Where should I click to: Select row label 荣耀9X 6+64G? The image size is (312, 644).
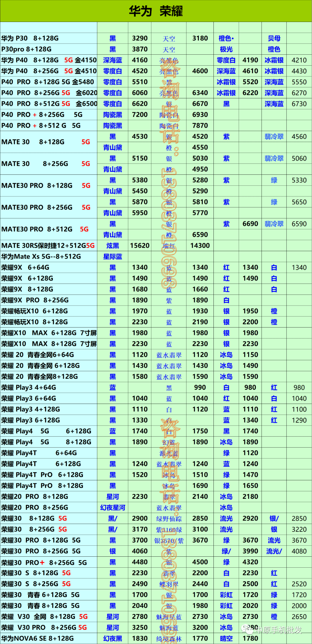tap(25, 267)
